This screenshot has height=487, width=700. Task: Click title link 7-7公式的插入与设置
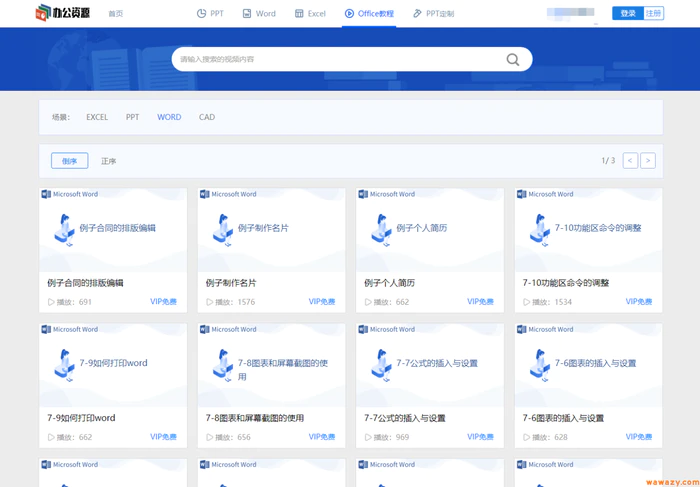click(405, 418)
